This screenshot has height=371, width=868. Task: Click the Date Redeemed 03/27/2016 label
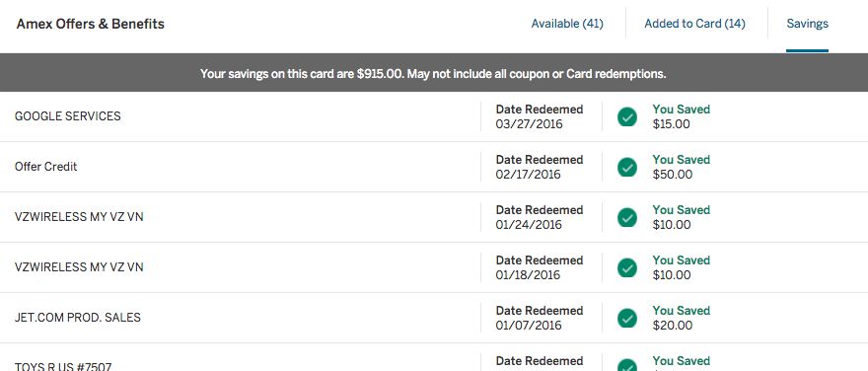pos(540,116)
